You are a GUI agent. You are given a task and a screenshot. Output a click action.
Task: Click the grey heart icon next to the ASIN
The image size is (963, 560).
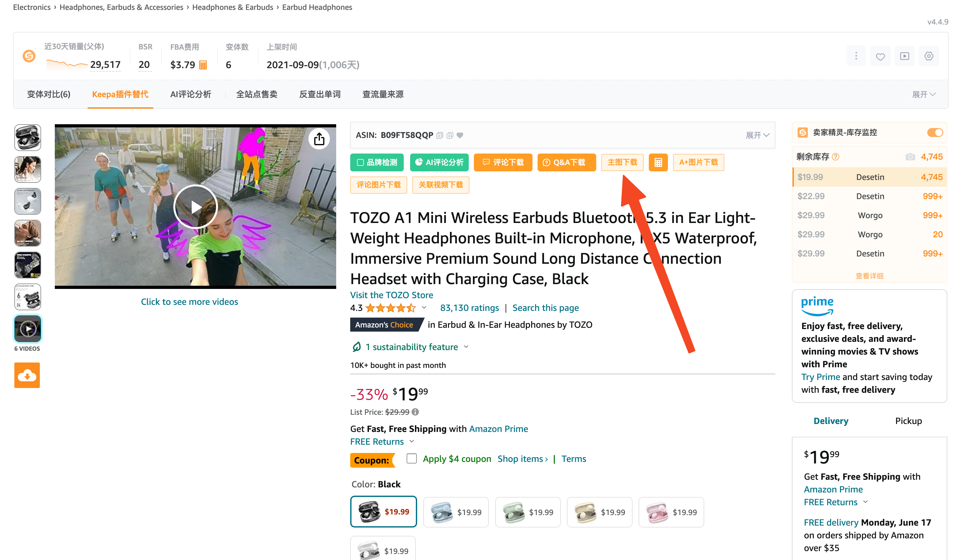pyautogui.click(x=460, y=135)
